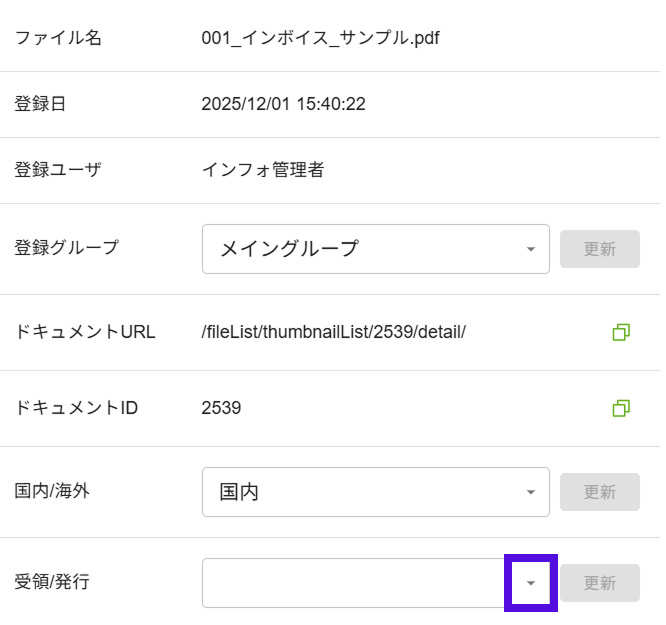The image size is (666, 625).
Task: Click the ファイル名 row label
Action: 58,39
